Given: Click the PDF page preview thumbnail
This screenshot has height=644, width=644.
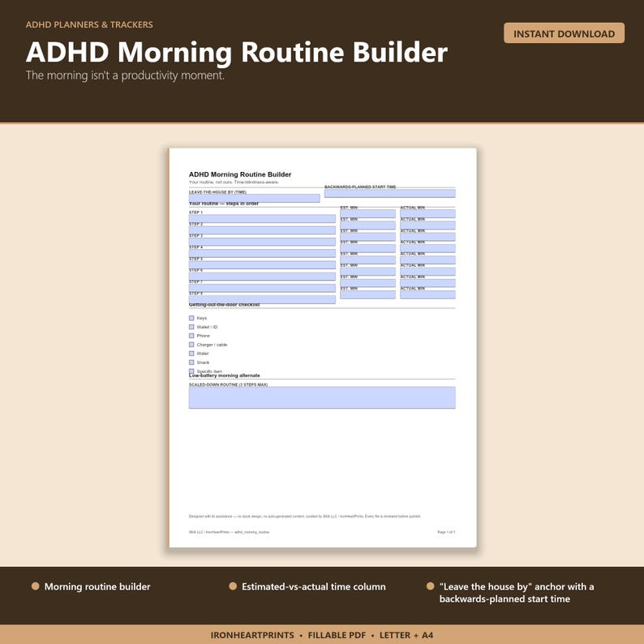Looking at the screenshot, I should pyautogui.click(x=323, y=347).
